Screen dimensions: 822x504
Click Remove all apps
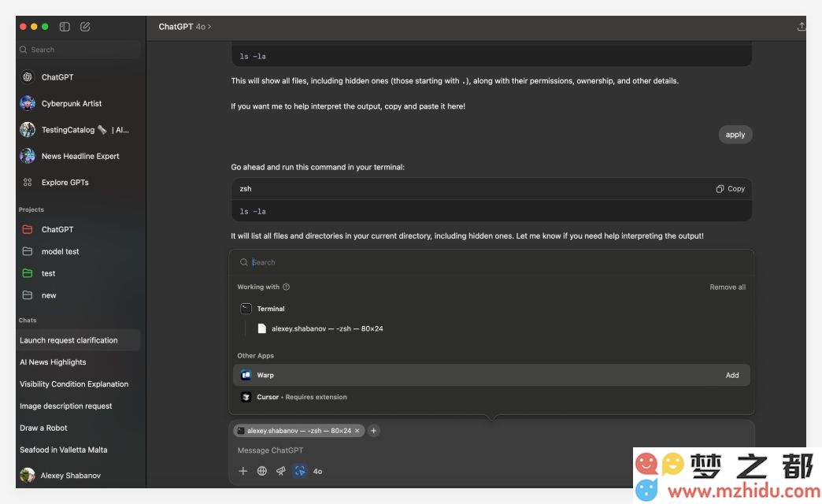pyautogui.click(x=727, y=287)
